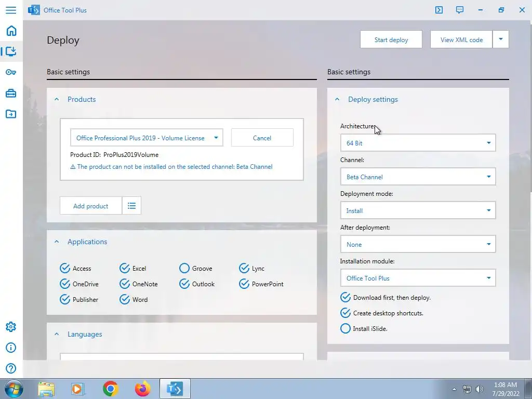Click the volume speaker tray icon
Viewport: 532px width, 399px height.
[479, 389]
